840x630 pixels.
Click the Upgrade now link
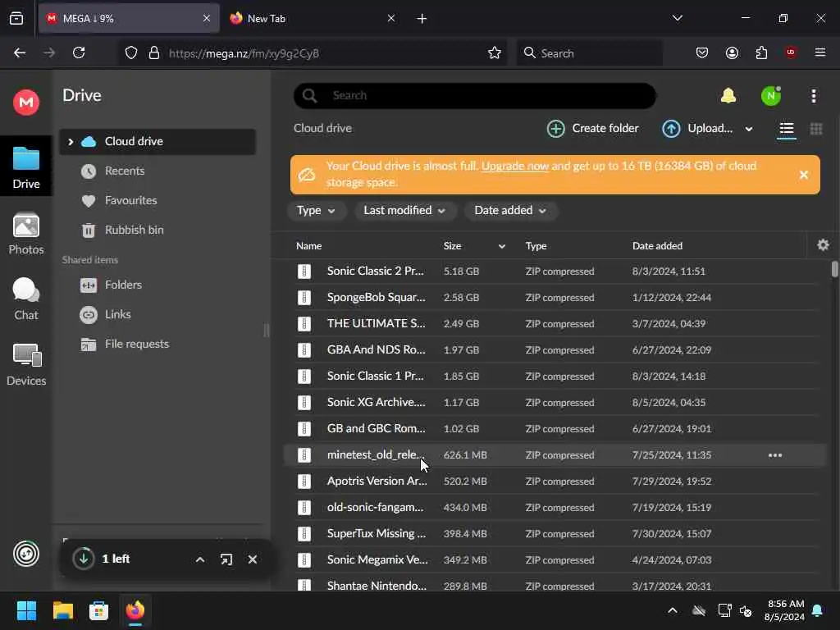pyautogui.click(x=515, y=166)
